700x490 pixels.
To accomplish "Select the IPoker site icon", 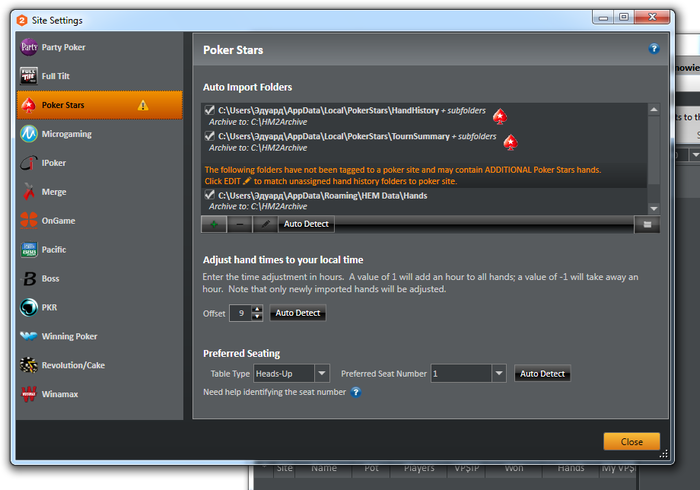I will point(29,163).
